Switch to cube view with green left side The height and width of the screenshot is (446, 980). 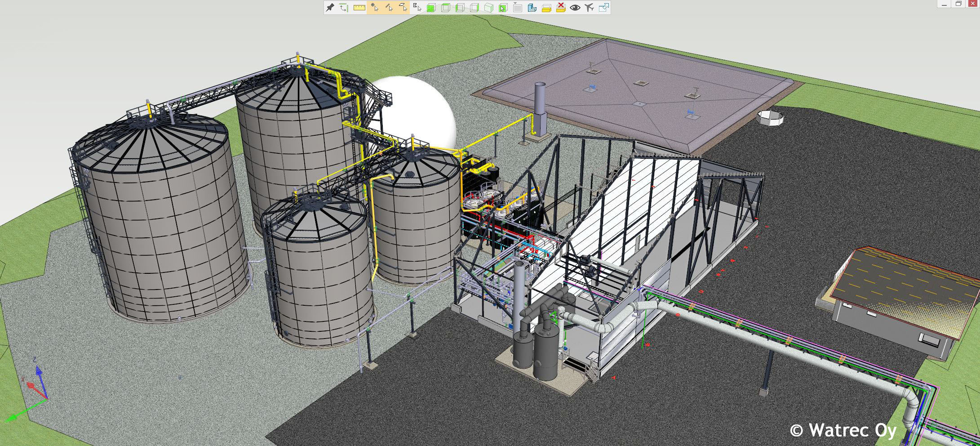(460, 8)
